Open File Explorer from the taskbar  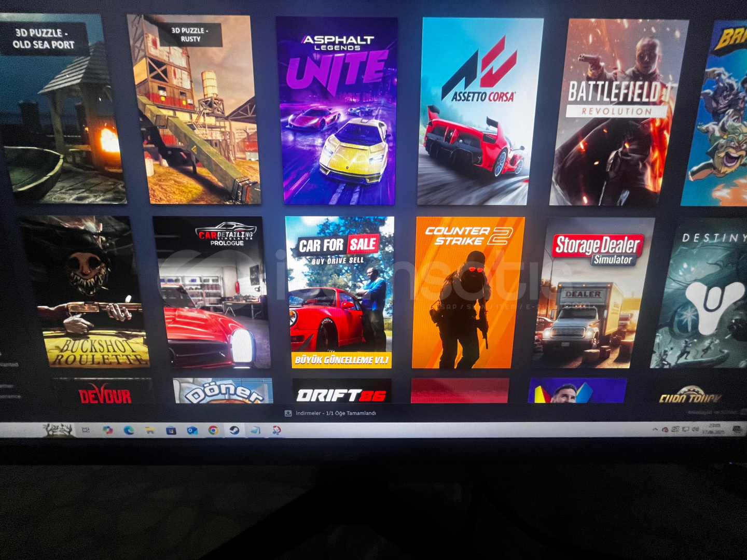coord(150,430)
